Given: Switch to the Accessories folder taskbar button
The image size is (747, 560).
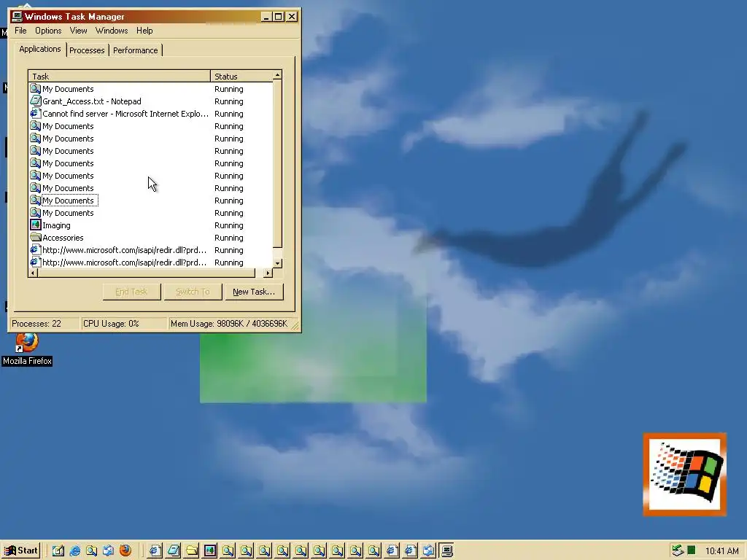Looking at the screenshot, I should coord(192,551).
